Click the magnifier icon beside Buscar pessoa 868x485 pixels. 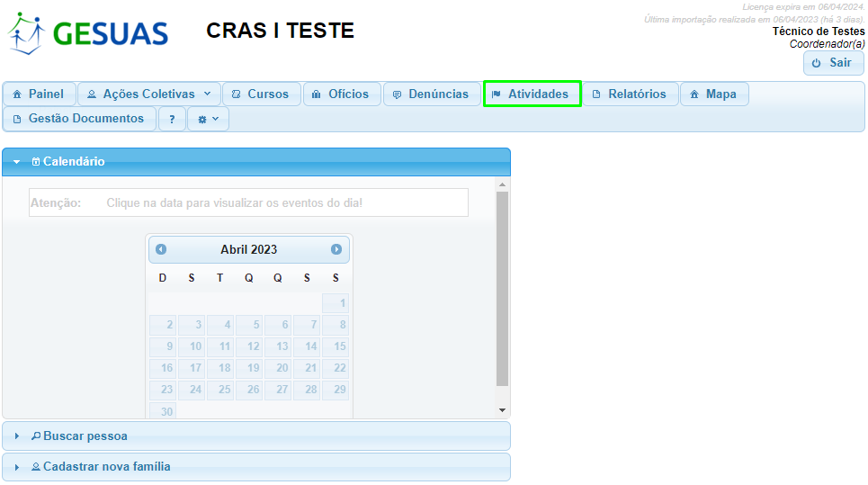point(36,436)
